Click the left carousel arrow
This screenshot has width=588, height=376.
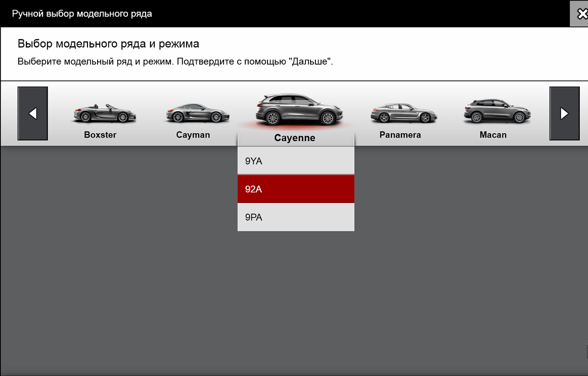click(x=33, y=113)
